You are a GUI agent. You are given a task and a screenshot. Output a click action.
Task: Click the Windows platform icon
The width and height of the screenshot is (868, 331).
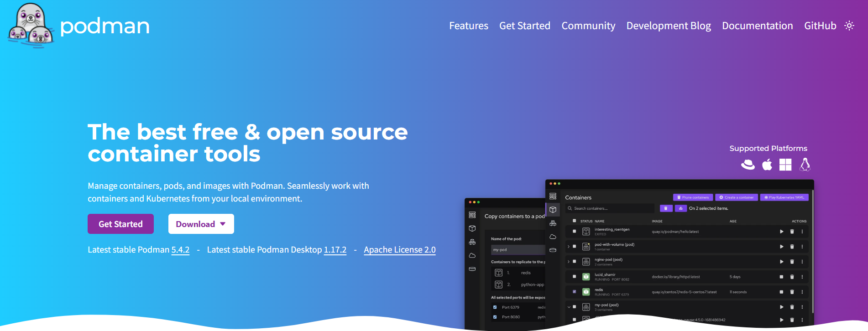(x=785, y=165)
